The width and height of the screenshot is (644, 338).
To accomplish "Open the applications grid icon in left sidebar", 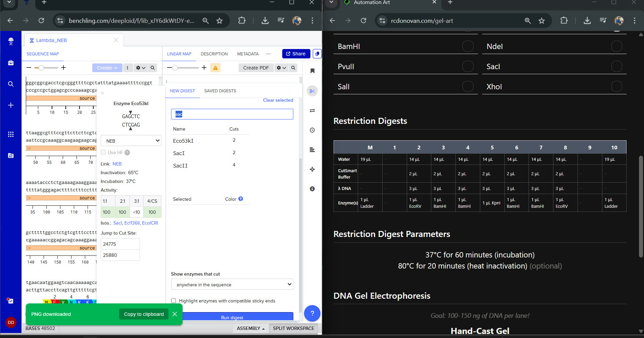I will (11, 134).
